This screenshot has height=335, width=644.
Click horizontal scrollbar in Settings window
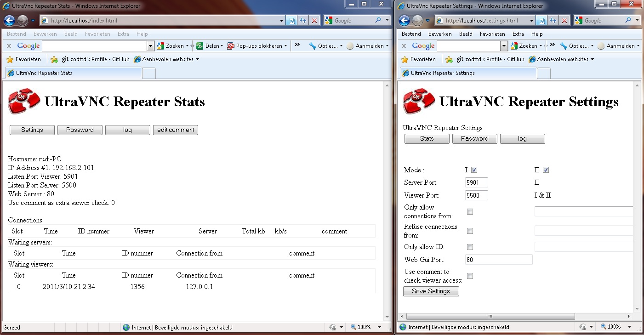coord(490,317)
